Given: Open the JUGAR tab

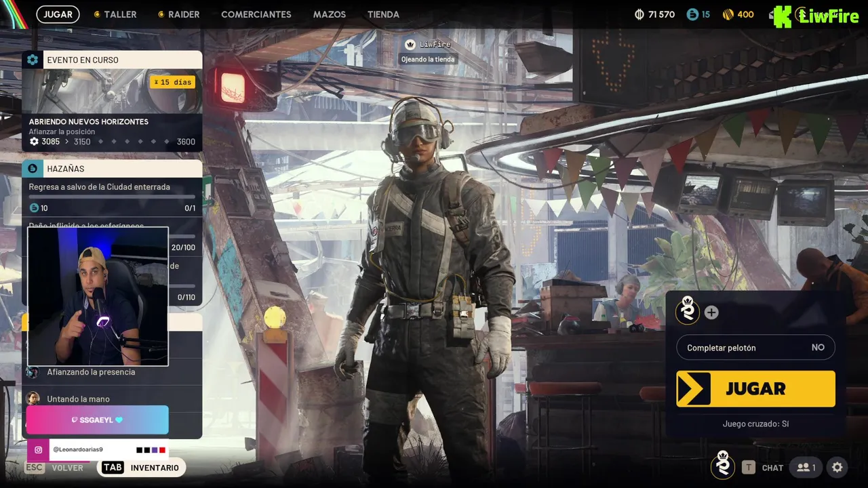Looking at the screenshot, I should point(58,14).
